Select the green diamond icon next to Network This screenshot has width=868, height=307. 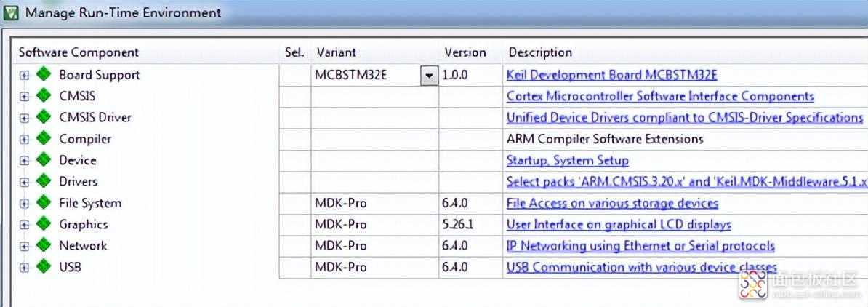[44, 245]
